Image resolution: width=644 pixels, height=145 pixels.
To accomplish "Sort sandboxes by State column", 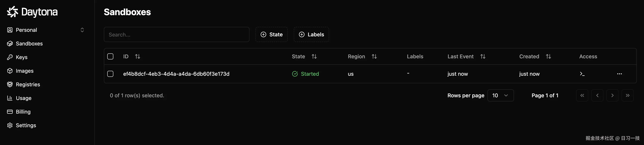I will (x=314, y=57).
